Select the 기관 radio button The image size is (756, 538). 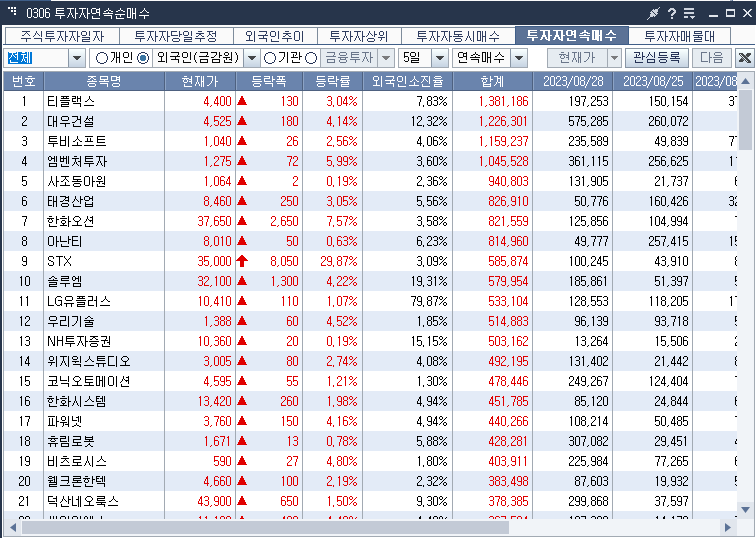[270, 58]
